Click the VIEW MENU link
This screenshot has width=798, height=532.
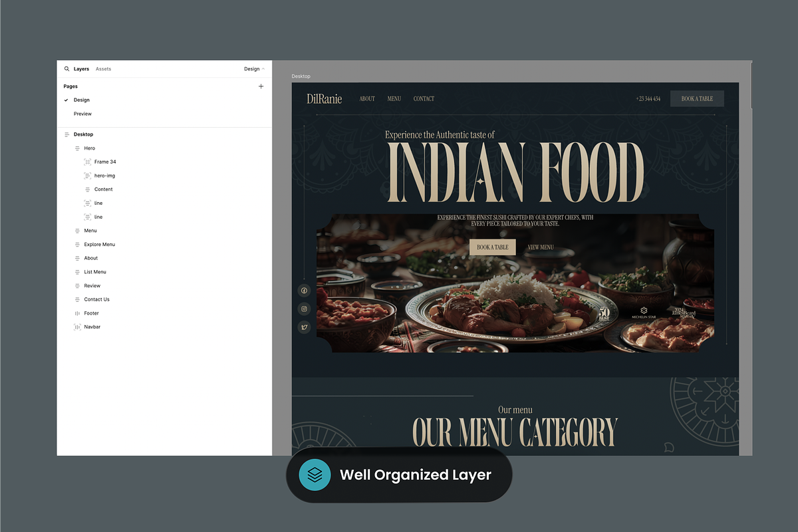[x=541, y=247]
